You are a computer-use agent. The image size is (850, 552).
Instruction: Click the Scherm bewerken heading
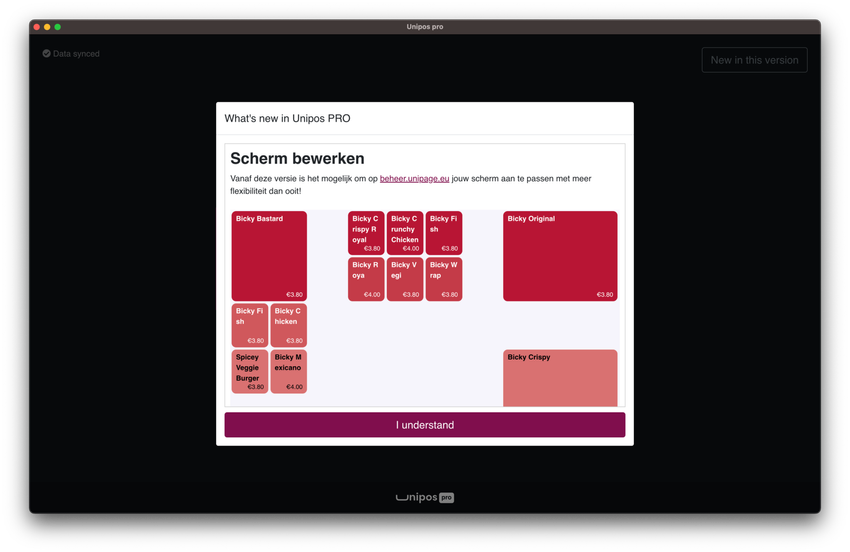pos(297,158)
